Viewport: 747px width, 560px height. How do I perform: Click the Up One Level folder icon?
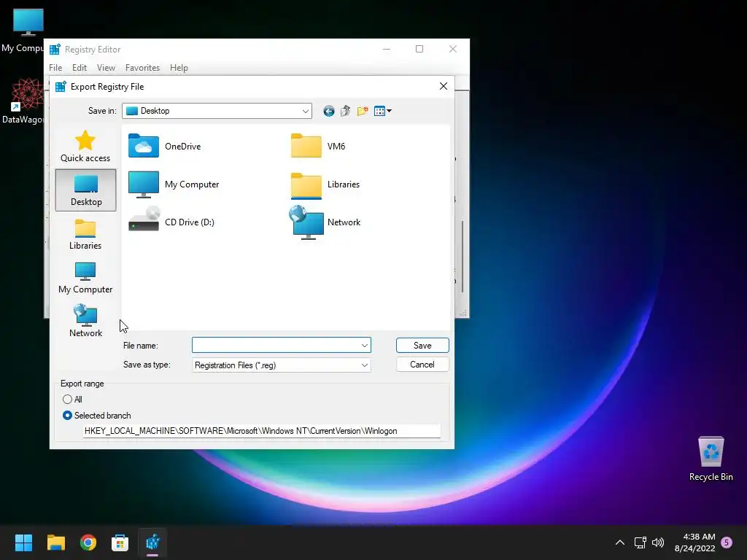click(345, 111)
